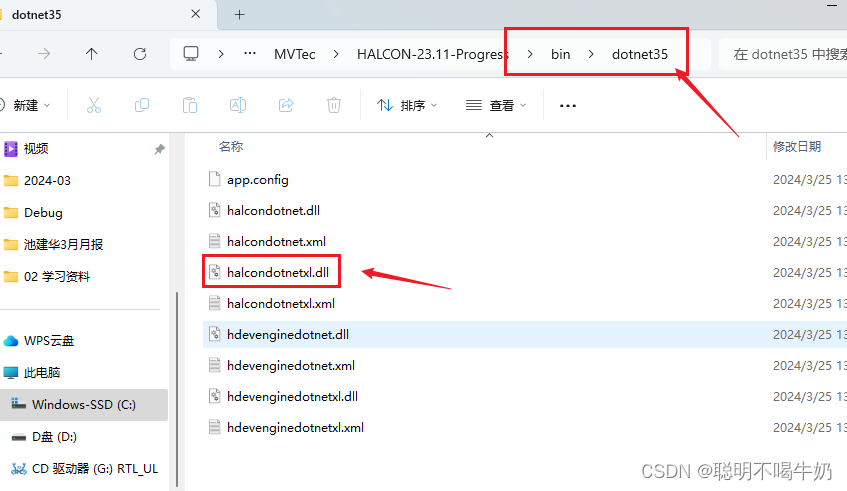The image size is (847, 491).
Task: Open the 排序 sort dropdown
Action: 407,105
